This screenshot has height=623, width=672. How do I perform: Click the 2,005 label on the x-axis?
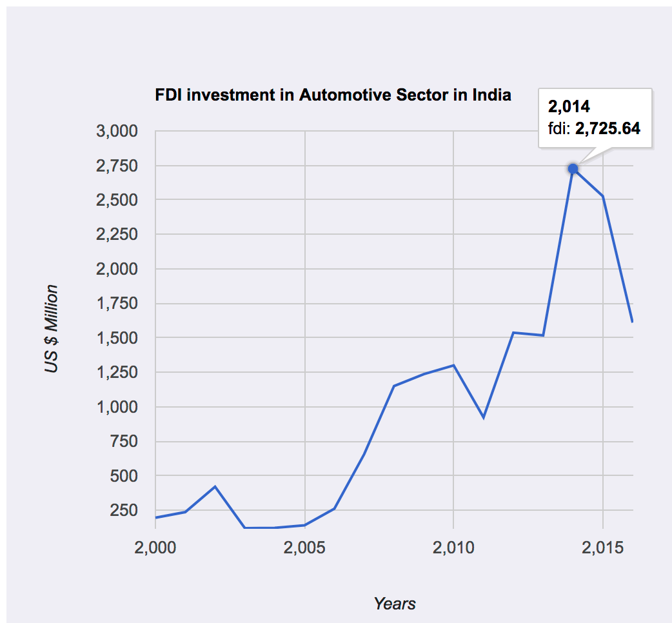click(304, 548)
